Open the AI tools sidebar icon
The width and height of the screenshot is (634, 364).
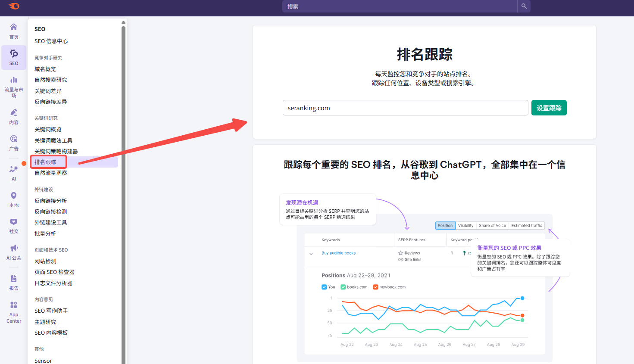pyautogui.click(x=13, y=171)
